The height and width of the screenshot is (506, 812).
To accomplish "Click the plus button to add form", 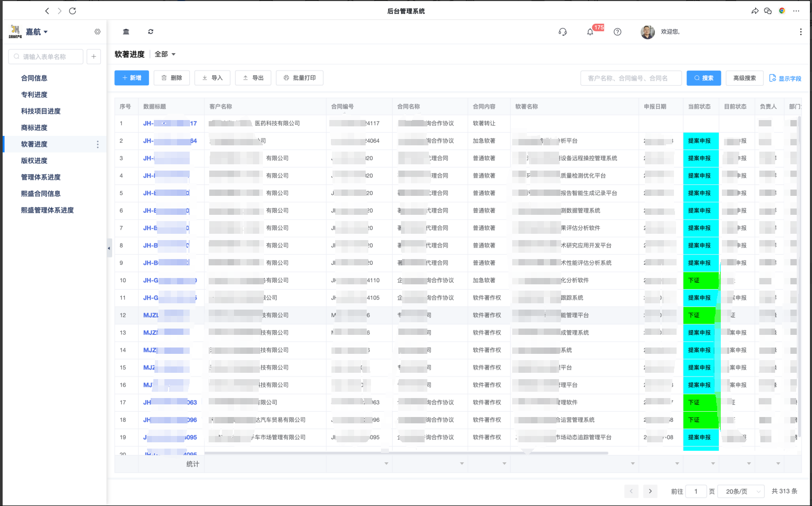I will 93,57.
